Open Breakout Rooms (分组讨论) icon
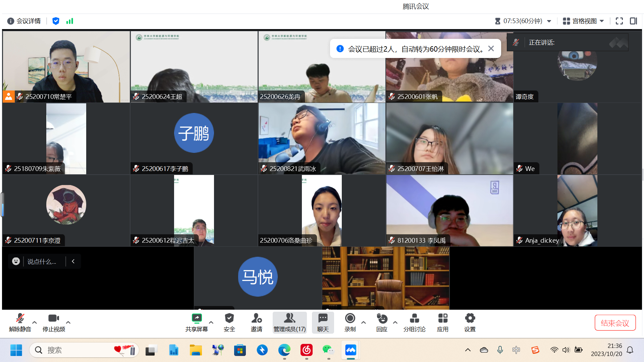The height and width of the screenshot is (362, 644). coord(414,318)
